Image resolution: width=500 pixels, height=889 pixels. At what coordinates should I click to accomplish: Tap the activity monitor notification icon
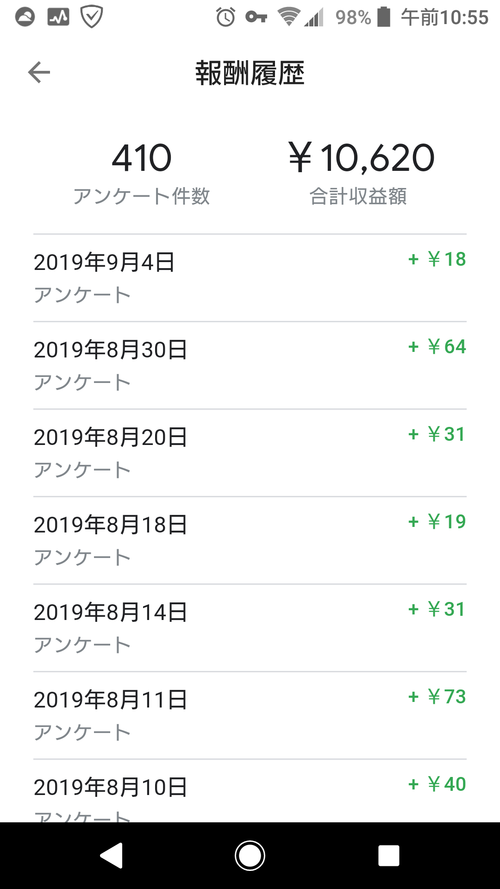(x=58, y=17)
